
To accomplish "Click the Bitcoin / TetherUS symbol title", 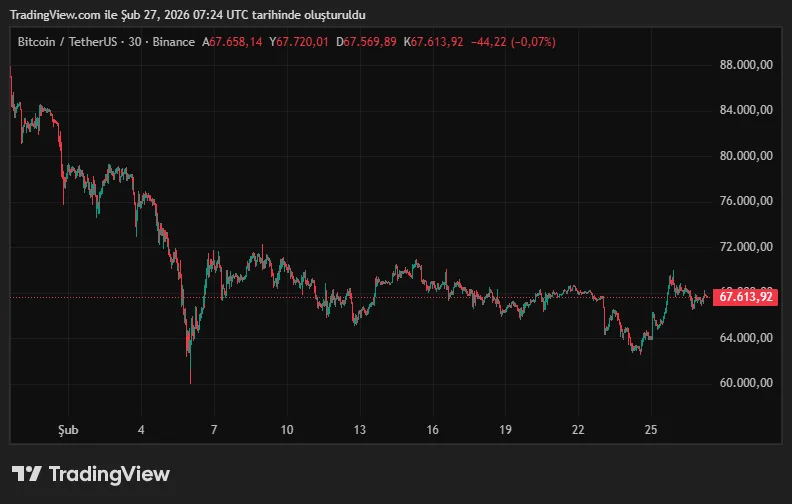I will [65, 42].
